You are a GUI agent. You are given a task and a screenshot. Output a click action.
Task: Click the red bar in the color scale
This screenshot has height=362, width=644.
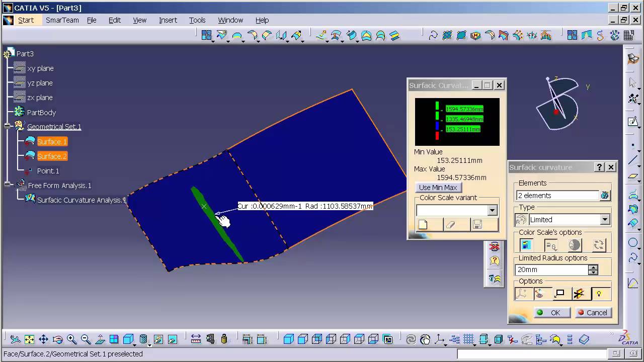[x=437, y=136]
